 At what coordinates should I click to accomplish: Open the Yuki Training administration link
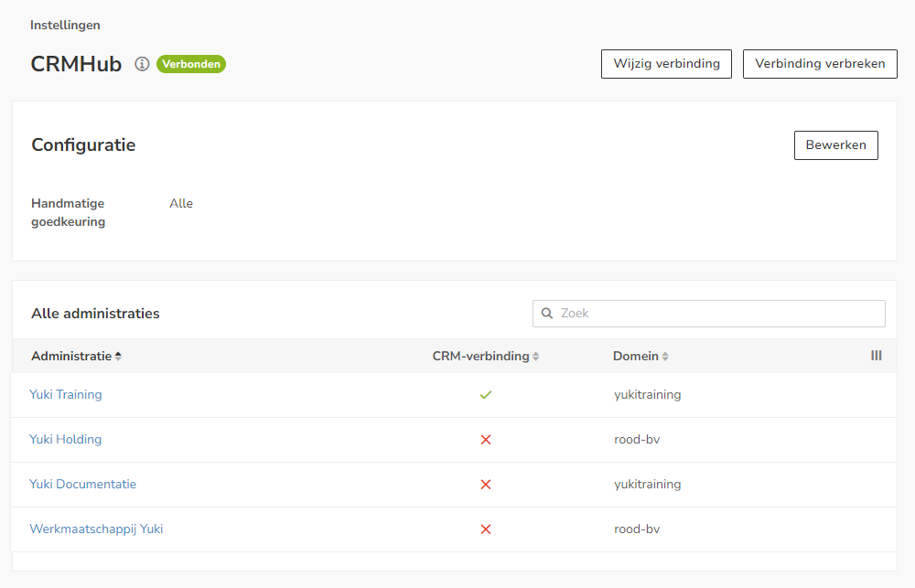(x=66, y=394)
